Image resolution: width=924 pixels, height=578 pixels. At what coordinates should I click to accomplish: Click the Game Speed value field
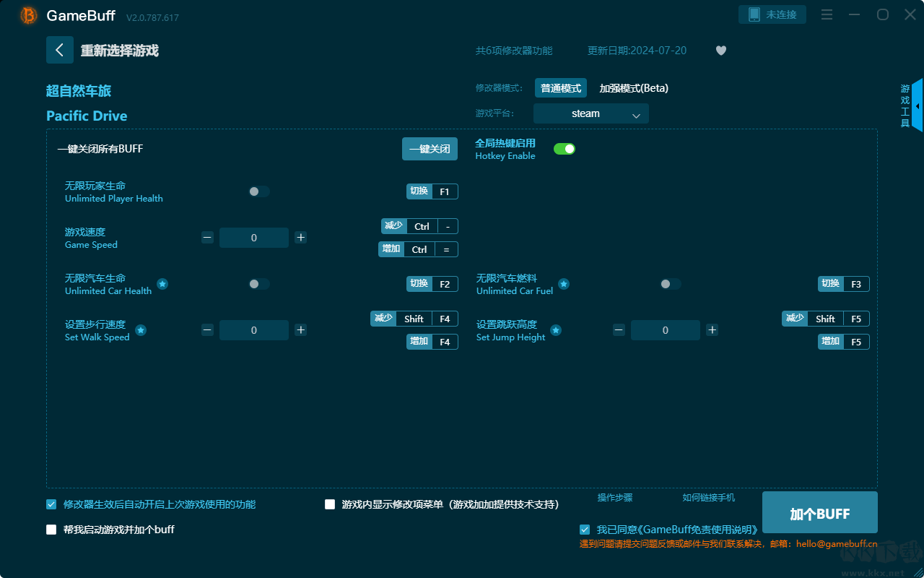click(x=254, y=238)
